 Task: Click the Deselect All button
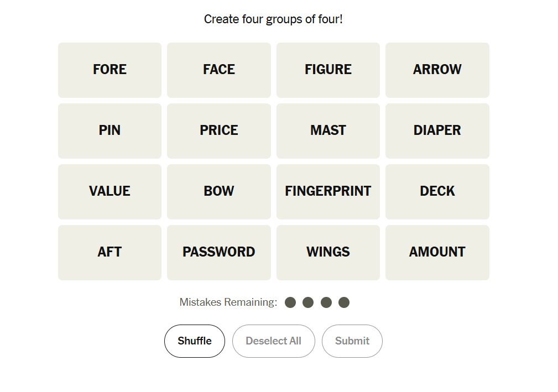(x=273, y=341)
